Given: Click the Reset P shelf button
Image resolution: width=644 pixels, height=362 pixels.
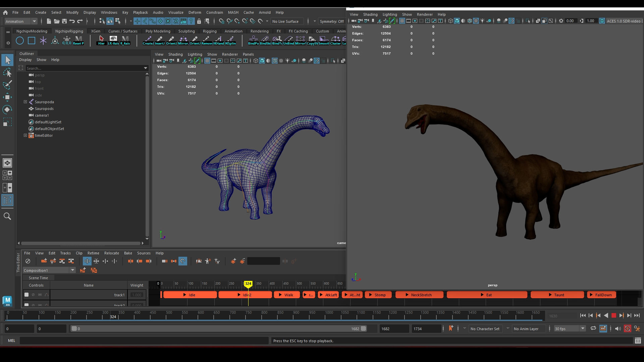Looking at the screenshot, I should 78,41.
